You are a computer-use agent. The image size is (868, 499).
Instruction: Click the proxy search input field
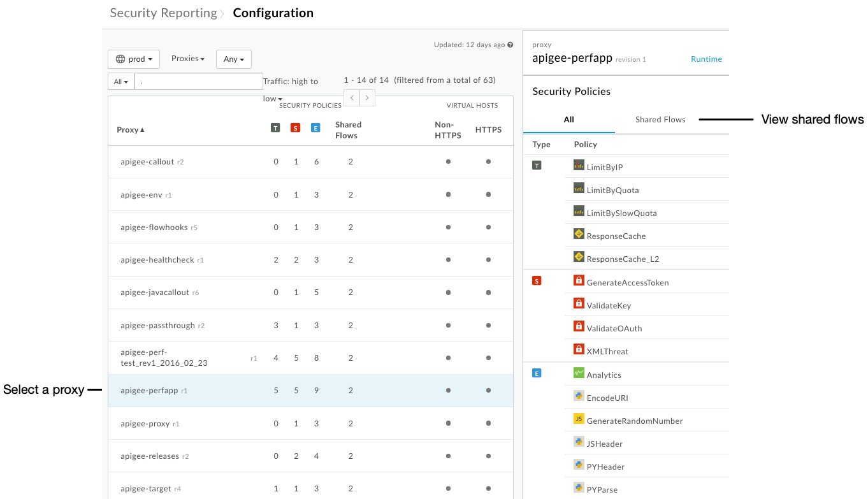[198, 81]
